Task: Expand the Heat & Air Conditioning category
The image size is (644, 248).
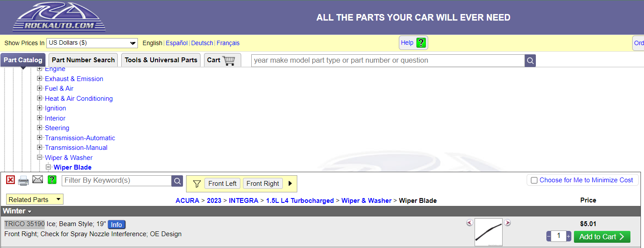Action: coord(40,98)
